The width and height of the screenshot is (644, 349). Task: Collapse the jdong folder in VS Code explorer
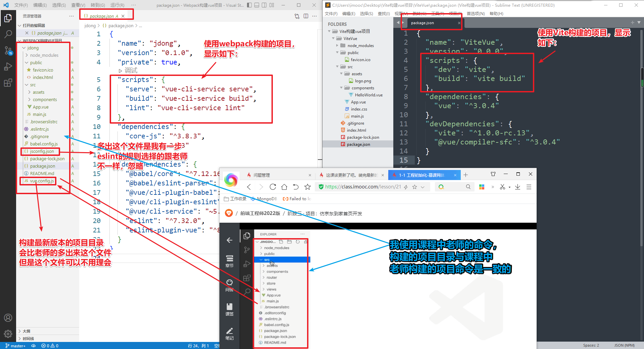tap(24, 48)
